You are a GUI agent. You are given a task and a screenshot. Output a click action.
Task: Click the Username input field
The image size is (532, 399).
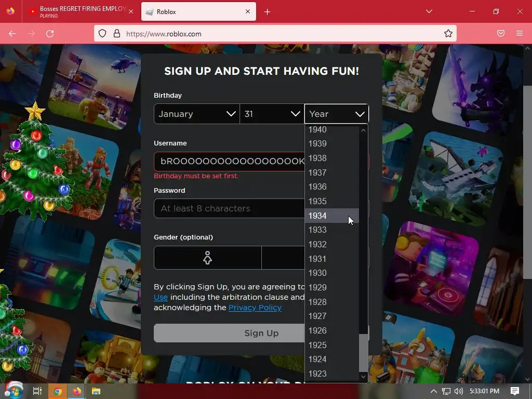click(229, 161)
